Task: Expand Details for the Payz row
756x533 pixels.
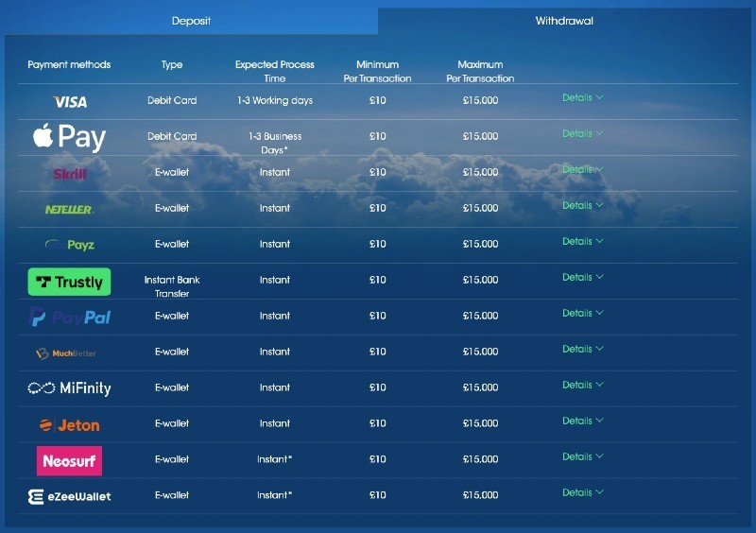Action: (582, 241)
